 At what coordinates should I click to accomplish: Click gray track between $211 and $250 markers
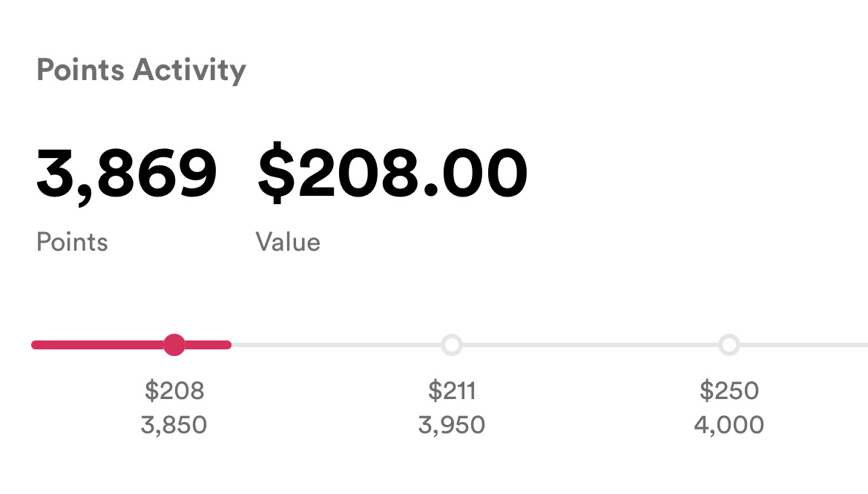[x=590, y=345]
